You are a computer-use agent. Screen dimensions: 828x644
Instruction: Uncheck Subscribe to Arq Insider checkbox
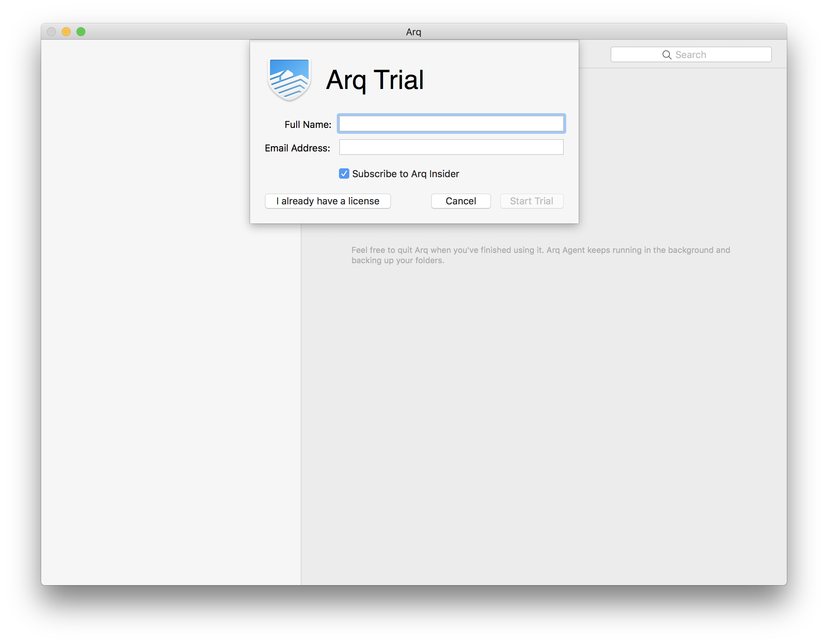click(x=344, y=173)
